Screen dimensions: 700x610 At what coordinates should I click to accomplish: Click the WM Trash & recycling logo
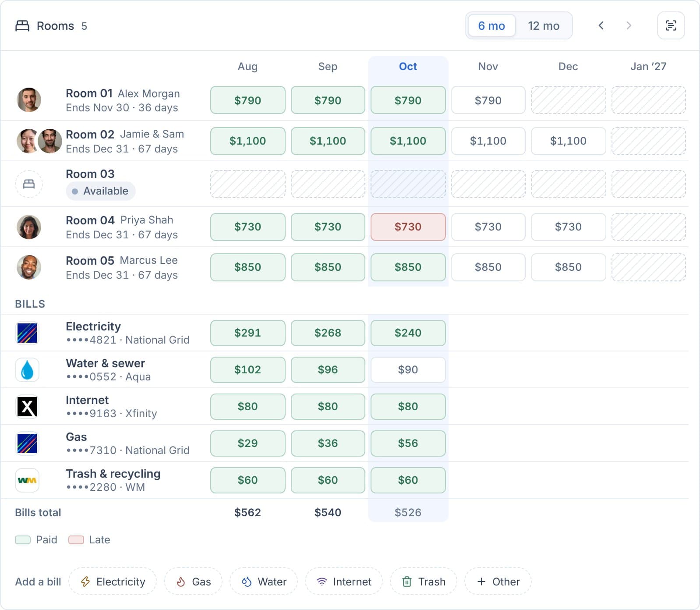(27, 480)
